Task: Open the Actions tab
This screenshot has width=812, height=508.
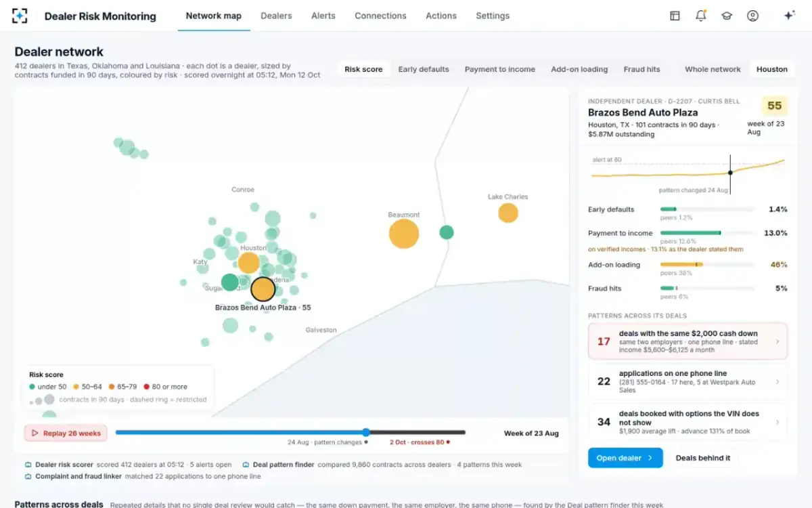Action: point(441,16)
